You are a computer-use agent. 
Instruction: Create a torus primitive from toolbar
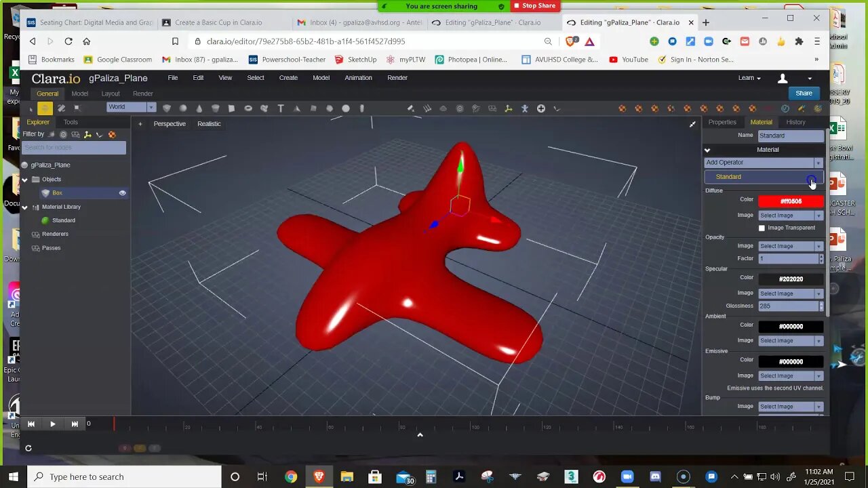coord(248,108)
